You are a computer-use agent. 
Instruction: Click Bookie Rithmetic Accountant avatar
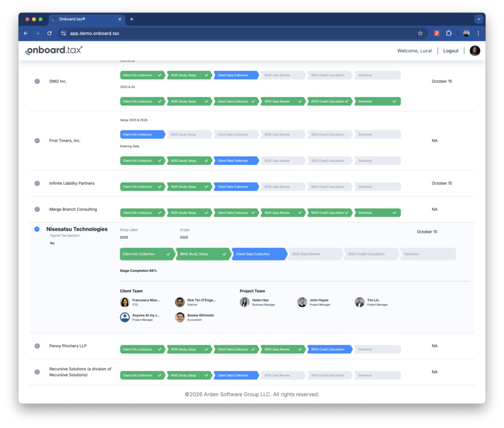coord(180,317)
